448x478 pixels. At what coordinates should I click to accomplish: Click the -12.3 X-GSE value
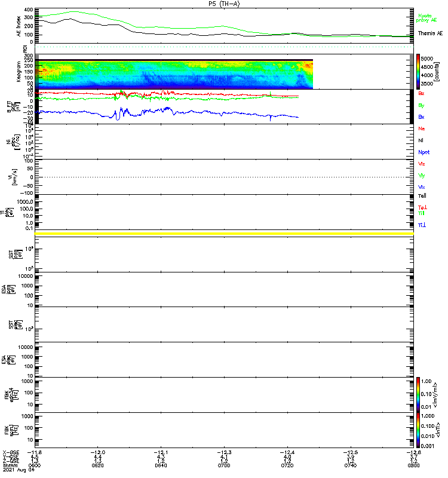224,452
